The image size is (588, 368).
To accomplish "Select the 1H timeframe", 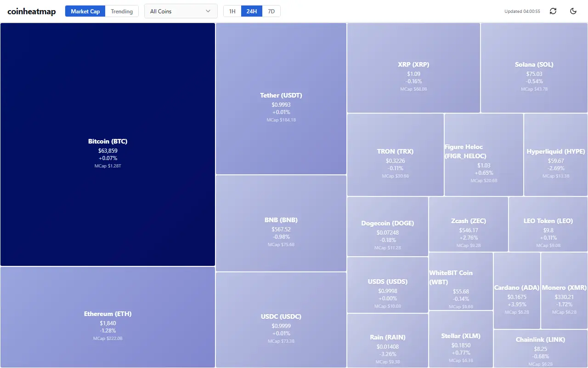I will click(x=232, y=11).
